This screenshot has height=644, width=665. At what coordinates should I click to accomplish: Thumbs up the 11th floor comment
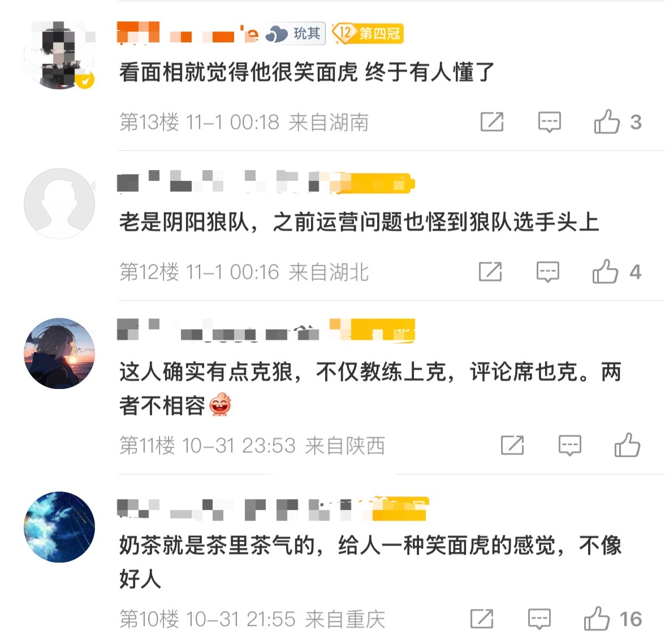coord(627,445)
